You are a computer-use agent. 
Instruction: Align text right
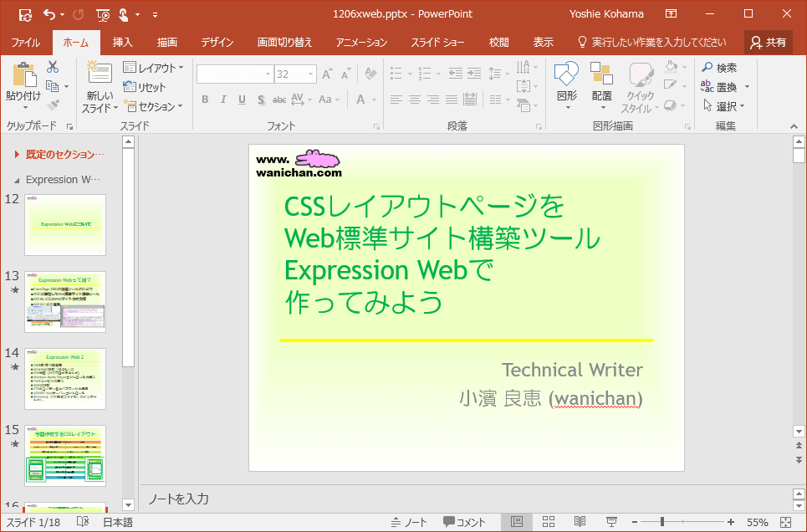(433, 100)
